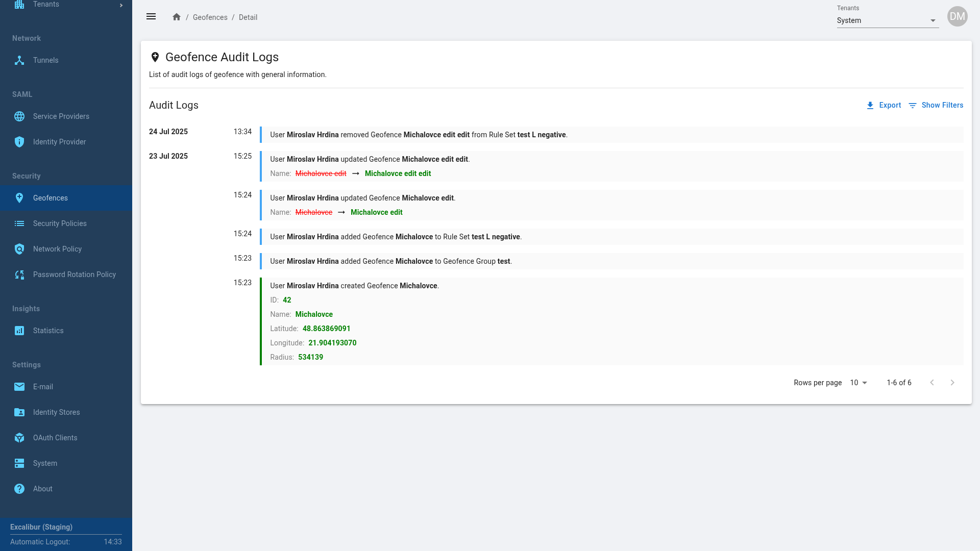Open the Statistics menu item
Viewport: 980px width, 551px height.
[x=48, y=331]
